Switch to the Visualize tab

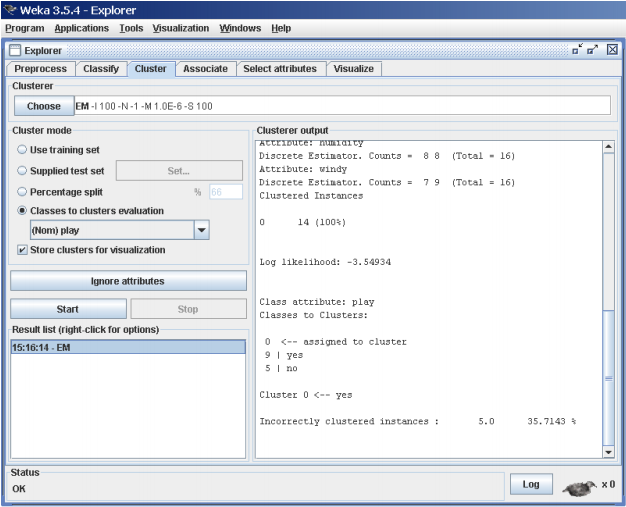click(354, 69)
